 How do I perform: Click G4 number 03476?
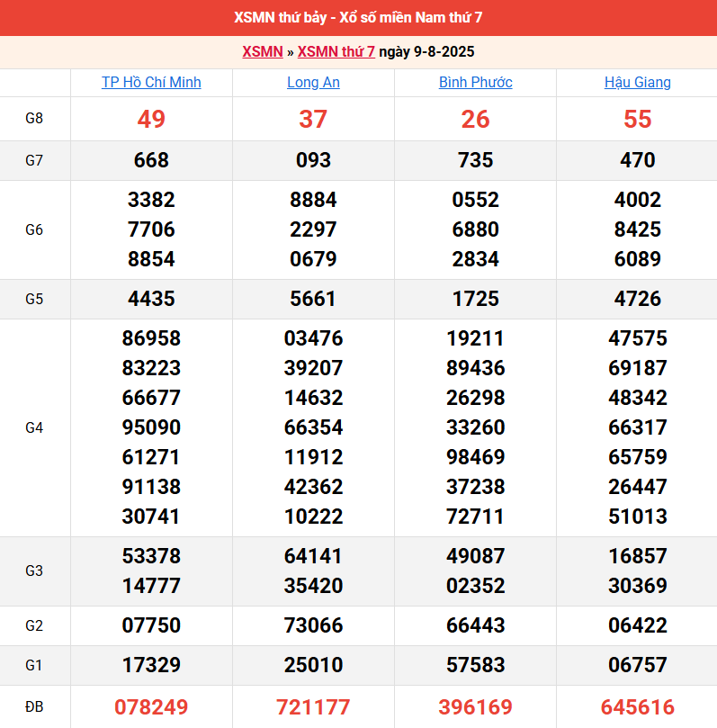click(313, 338)
